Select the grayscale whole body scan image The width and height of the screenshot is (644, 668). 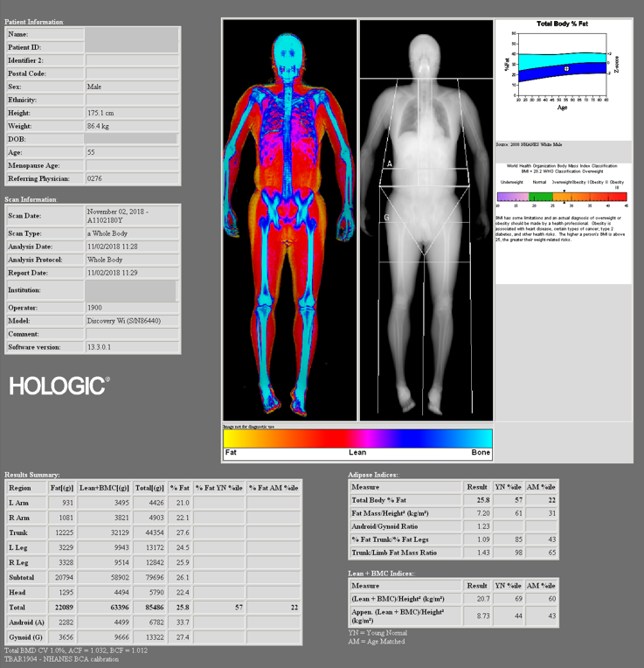tap(426, 219)
